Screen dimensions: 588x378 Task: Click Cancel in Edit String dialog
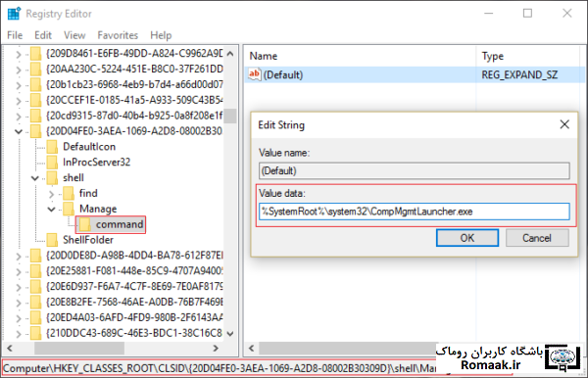tap(537, 238)
